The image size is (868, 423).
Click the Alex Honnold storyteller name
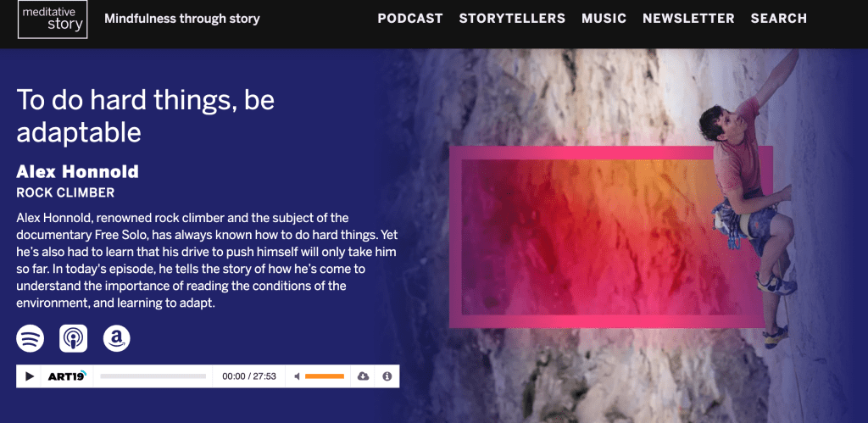click(77, 172)
